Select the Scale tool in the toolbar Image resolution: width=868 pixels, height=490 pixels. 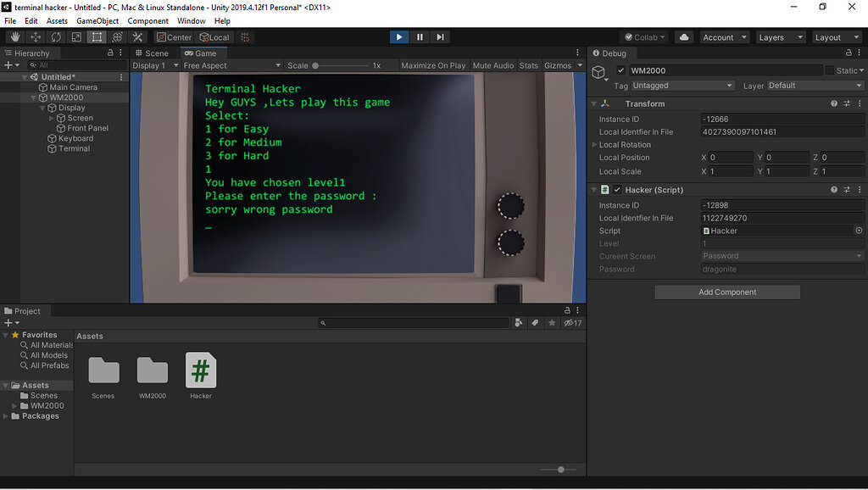tap(76, 37)
